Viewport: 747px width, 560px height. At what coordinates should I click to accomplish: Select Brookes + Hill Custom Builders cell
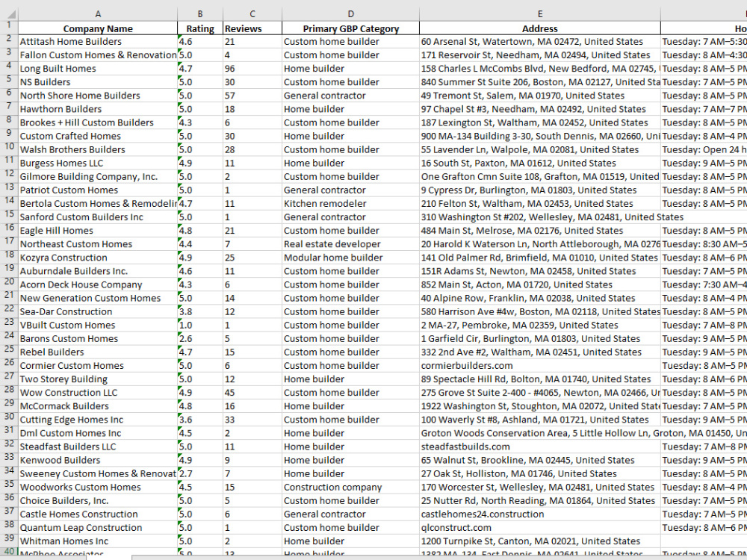98,122
